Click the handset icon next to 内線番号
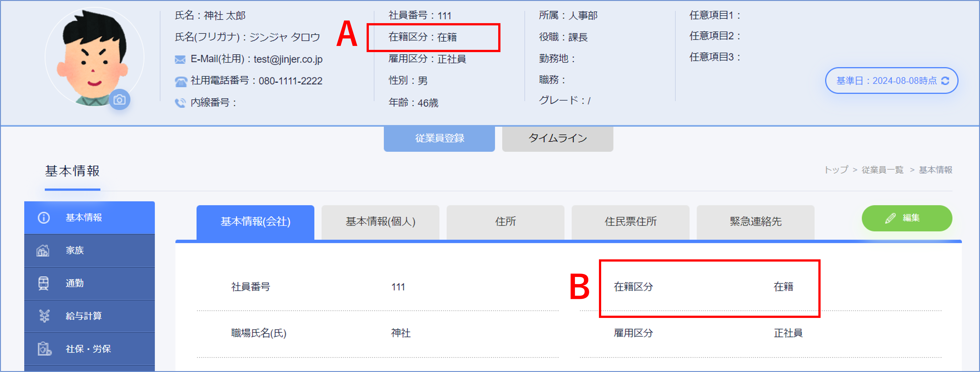The image size is (980, 372). 180,103
